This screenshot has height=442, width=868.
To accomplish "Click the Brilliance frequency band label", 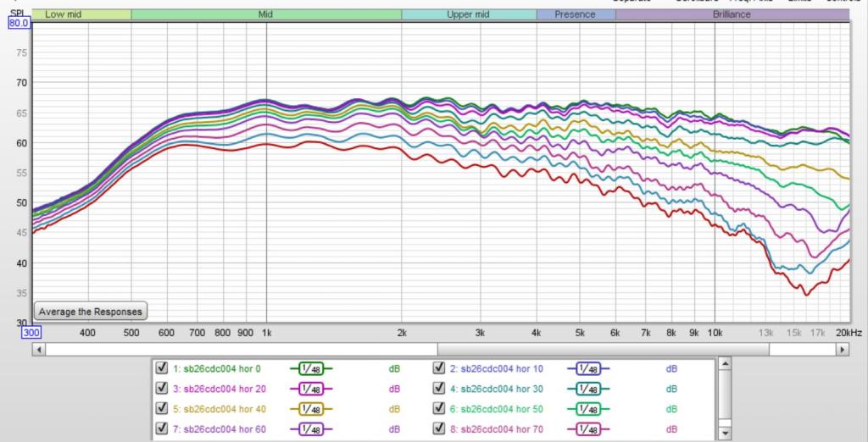I will point(732,14).
